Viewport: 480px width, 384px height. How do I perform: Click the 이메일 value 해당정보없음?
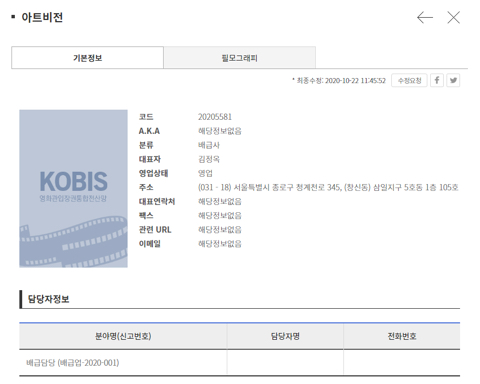click(x=220, y=244)
